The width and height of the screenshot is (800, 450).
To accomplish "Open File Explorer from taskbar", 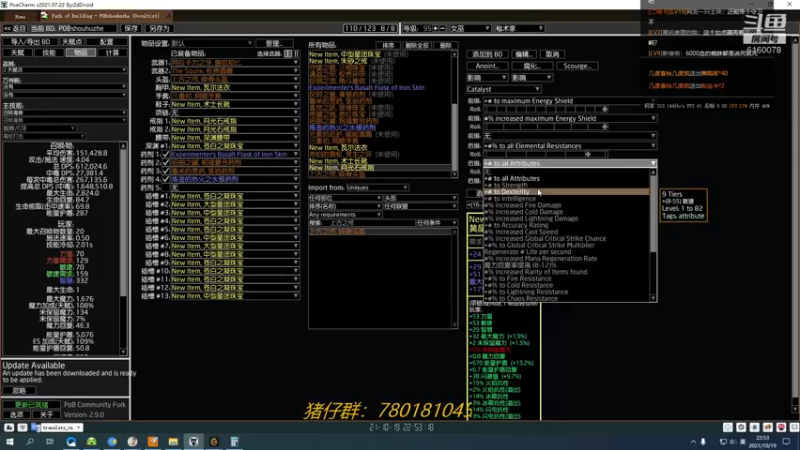I will pyautogui.click(x=173, y=441).
